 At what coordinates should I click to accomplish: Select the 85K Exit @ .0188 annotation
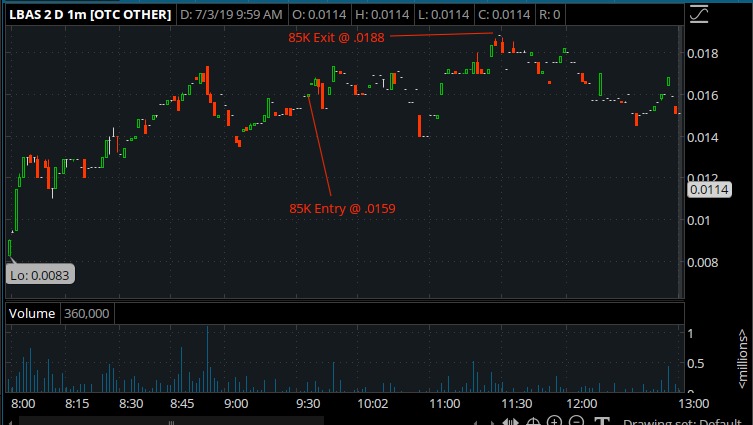(x=336, y=37)
